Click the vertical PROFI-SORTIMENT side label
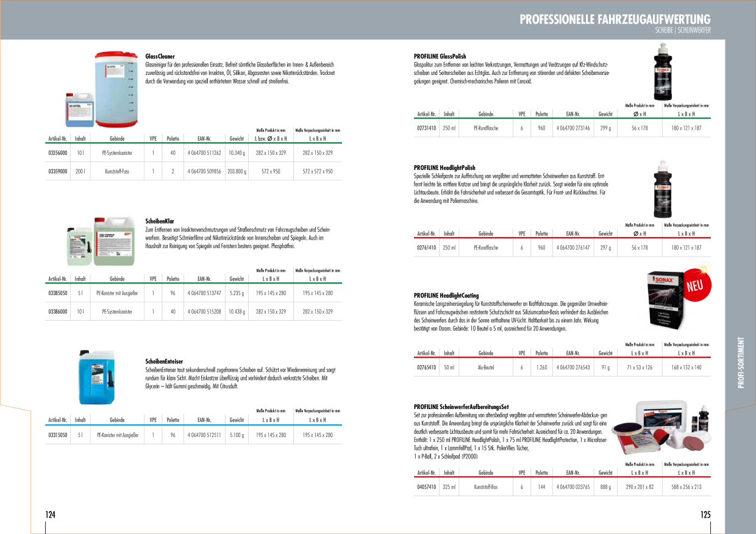756x534 pixels. pyautogui.click(x=741, y=362)
